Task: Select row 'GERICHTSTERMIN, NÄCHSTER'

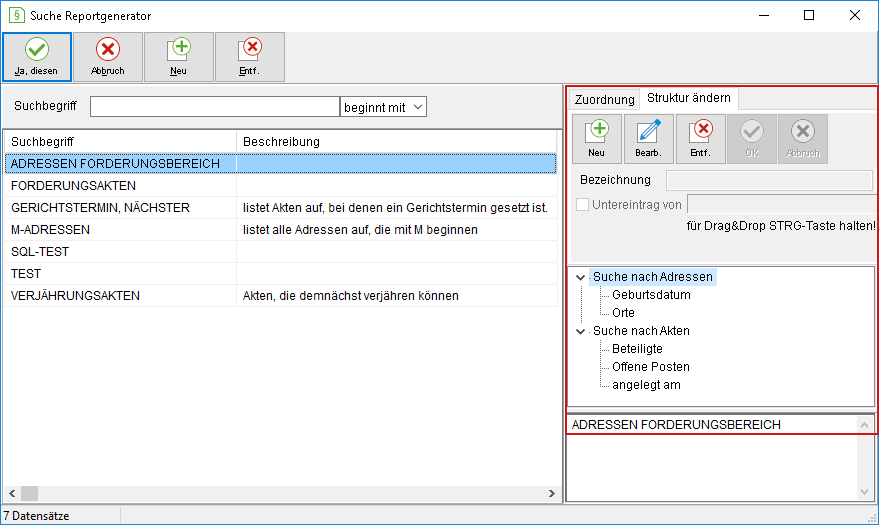Action: click(x=281, y=208)
